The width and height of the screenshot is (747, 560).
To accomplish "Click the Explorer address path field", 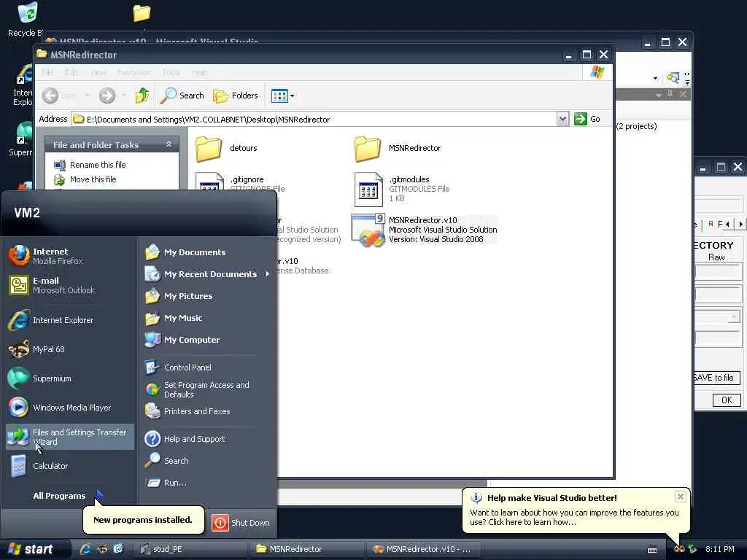I will (x=314, y=119).
